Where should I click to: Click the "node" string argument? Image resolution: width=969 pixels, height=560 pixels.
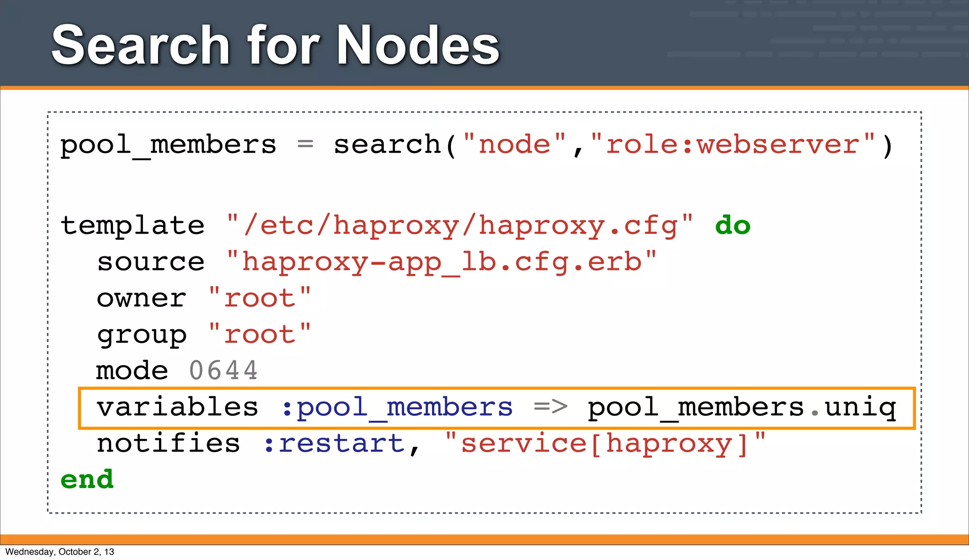point(515,144)
